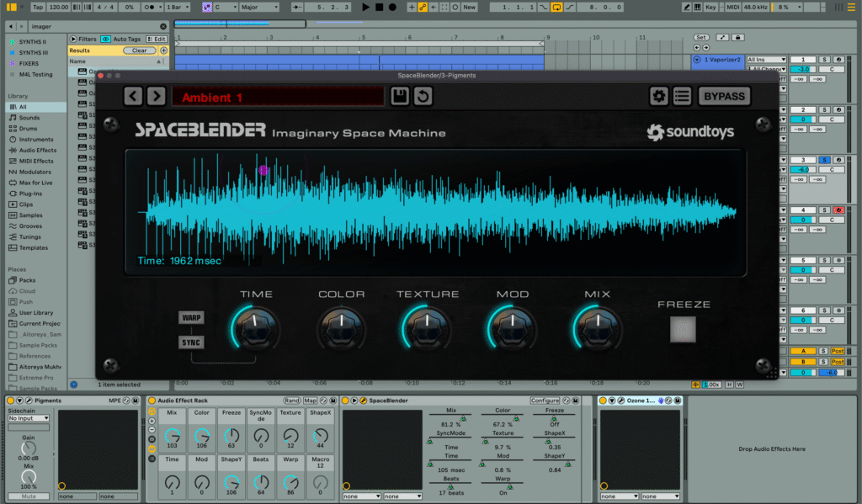862x504 pixels.
Task: Click the browser Edit button
Action: click(157, 39)
